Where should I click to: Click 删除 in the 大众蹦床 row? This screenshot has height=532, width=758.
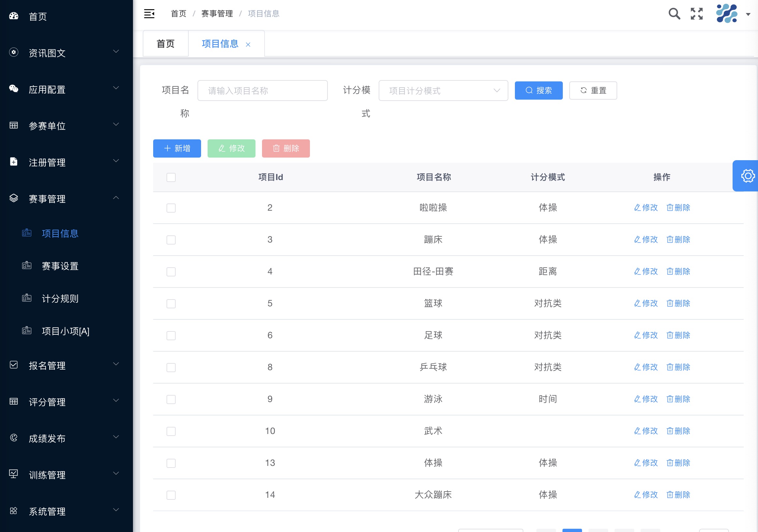point(678,495)
